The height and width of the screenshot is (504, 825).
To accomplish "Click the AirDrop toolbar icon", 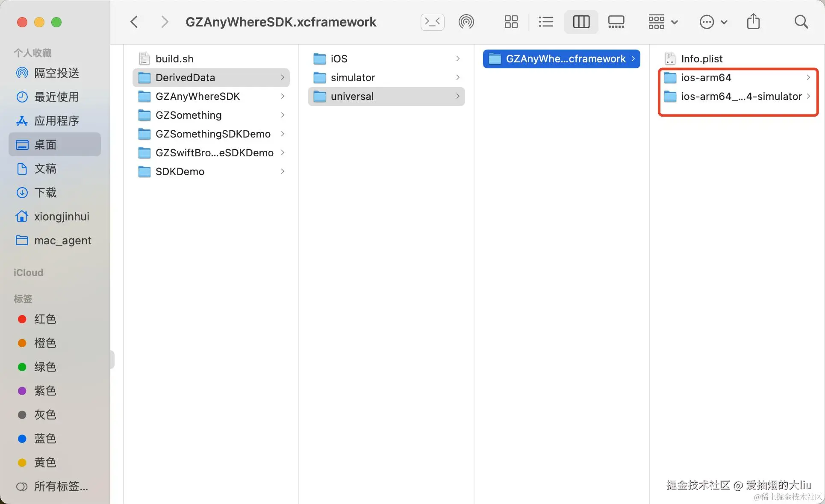I will [x=466, y=22].
